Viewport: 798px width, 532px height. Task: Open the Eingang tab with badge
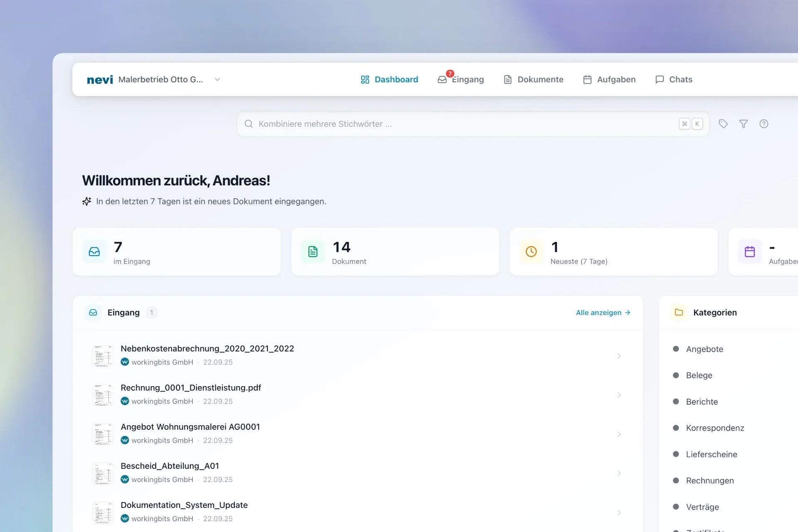tap(461, 79)
